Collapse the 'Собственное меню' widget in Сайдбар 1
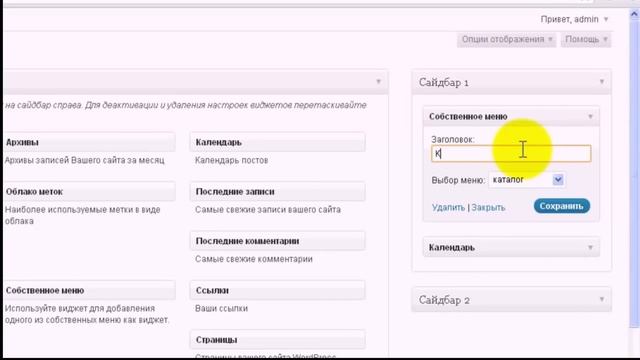The width and height of the screenshot is (640, 360). point(590,117)
